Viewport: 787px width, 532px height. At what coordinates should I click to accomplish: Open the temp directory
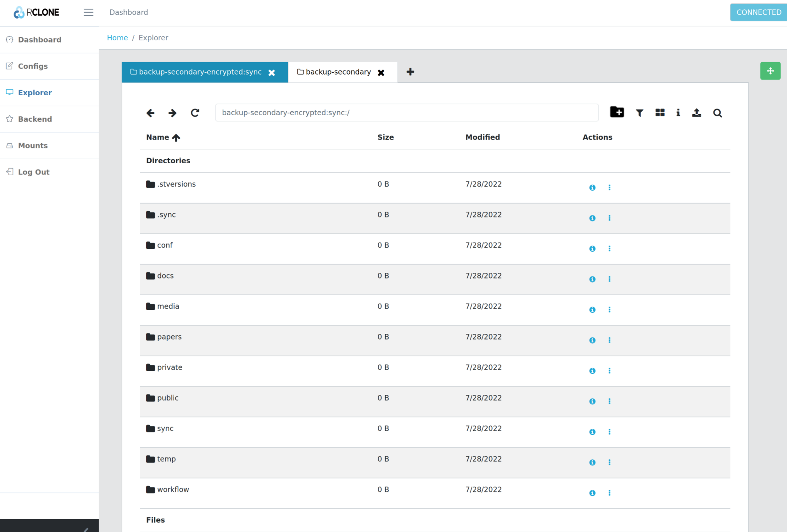point(161,459)
